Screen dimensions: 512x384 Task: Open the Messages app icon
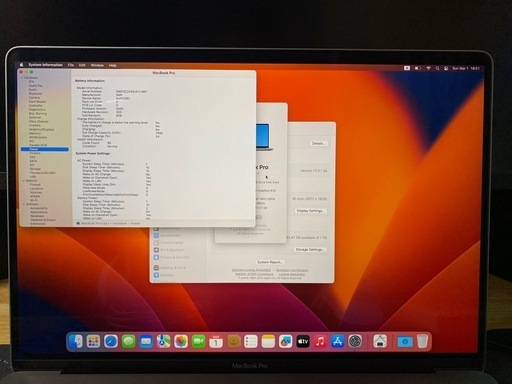[128, 341]
